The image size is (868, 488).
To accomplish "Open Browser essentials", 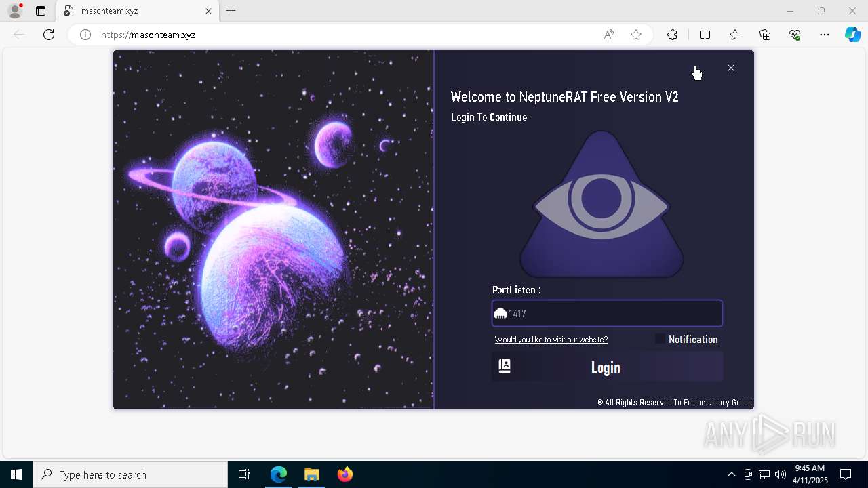I will coord(795,35).
